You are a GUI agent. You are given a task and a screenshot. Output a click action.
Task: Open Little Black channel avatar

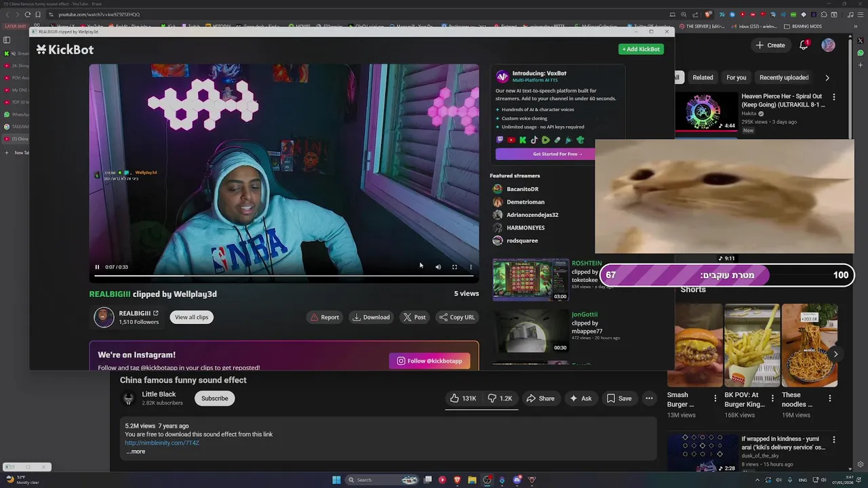click(x=128, y=399)
